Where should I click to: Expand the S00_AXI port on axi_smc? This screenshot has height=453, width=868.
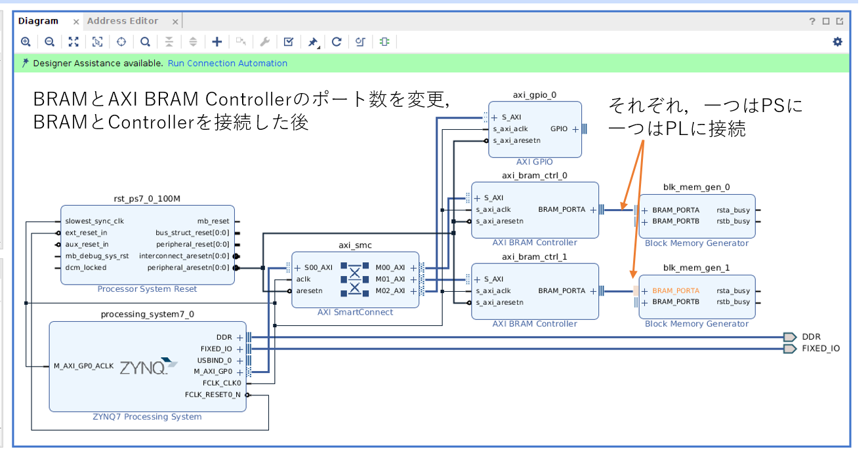coord(298,267)
